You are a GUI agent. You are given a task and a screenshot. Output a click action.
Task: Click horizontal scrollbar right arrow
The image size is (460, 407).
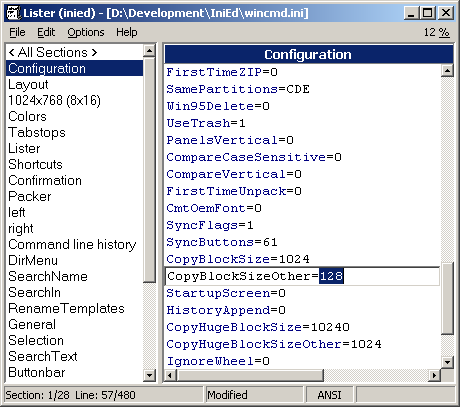click(434, 375)
